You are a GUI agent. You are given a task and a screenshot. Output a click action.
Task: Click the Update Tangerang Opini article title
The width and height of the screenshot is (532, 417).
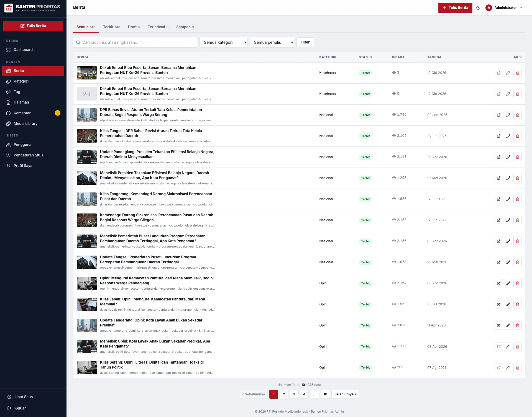(151, 323)
